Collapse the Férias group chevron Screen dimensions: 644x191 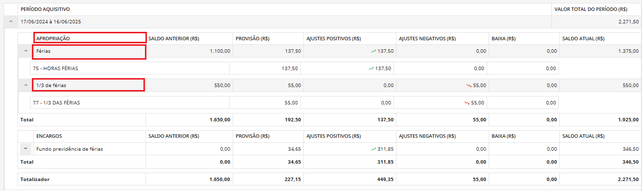click(x=25, y=51)
